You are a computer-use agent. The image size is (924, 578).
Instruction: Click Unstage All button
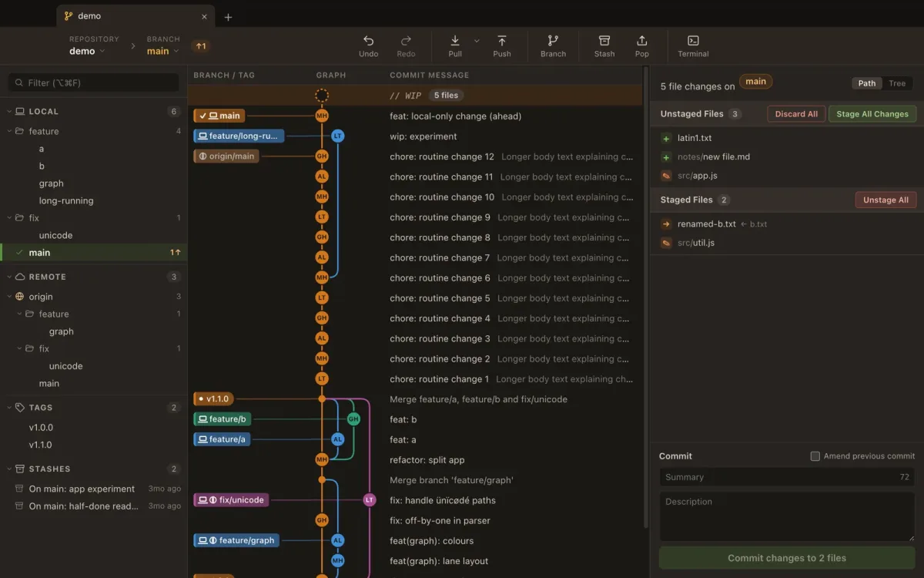pyautogui.click(x=885, y=200)
